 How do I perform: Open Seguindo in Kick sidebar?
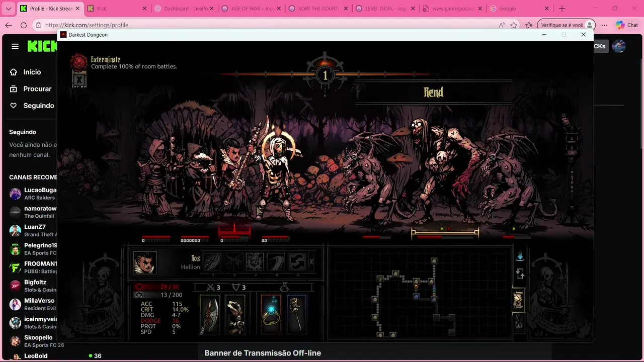click(32, 106)
